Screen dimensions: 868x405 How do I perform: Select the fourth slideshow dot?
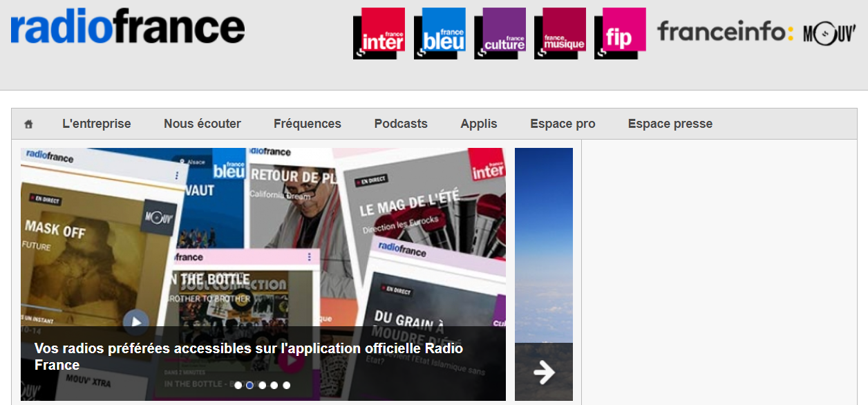(274, 385)
